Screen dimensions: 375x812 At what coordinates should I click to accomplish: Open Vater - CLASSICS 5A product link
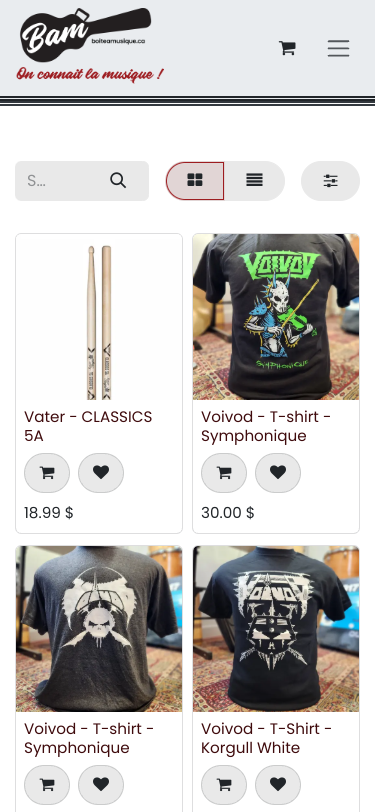pos(88,426)
